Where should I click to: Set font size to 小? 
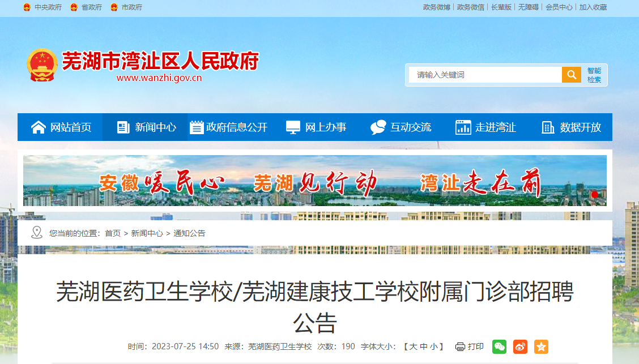pyautogui.click(x=433, y=346)
